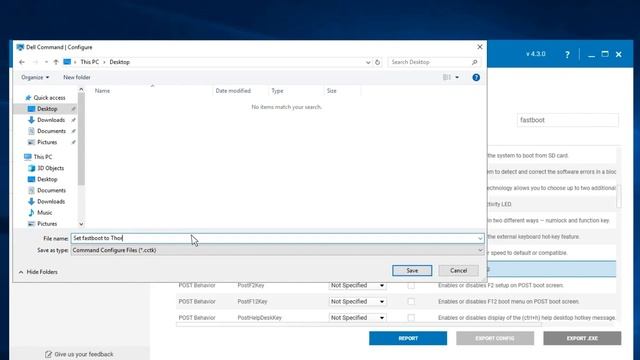Expand address bar previous locations dropdown
Viewport: 640px width, 360px height.
(x=368, y=62)
